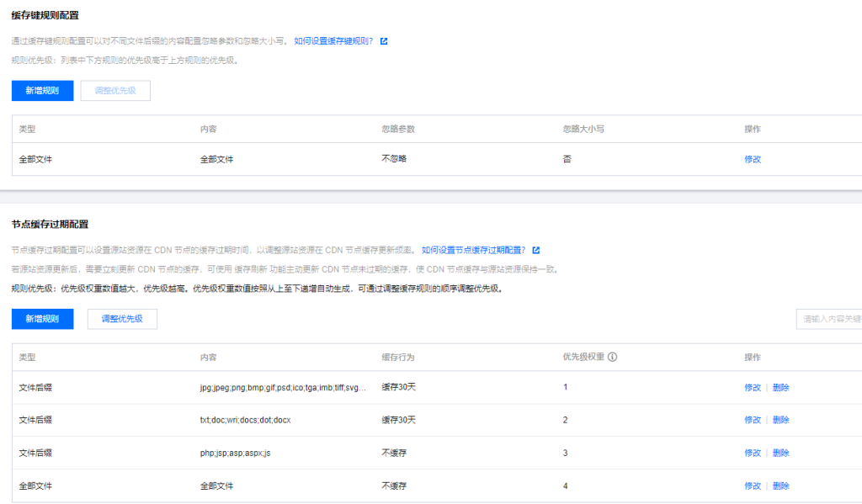
Task: Click the truncated jpg;jpeg;png;bmp content cell
Action: tap(283, 387)
